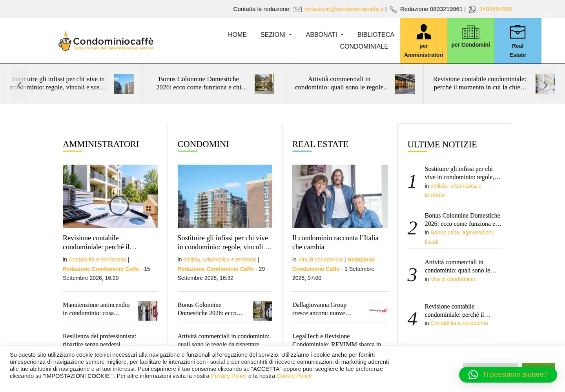The image size is (565, 392).
Task: Open 'Bonus casa, agevolazioni fiscali' category link
Action: 459,237
